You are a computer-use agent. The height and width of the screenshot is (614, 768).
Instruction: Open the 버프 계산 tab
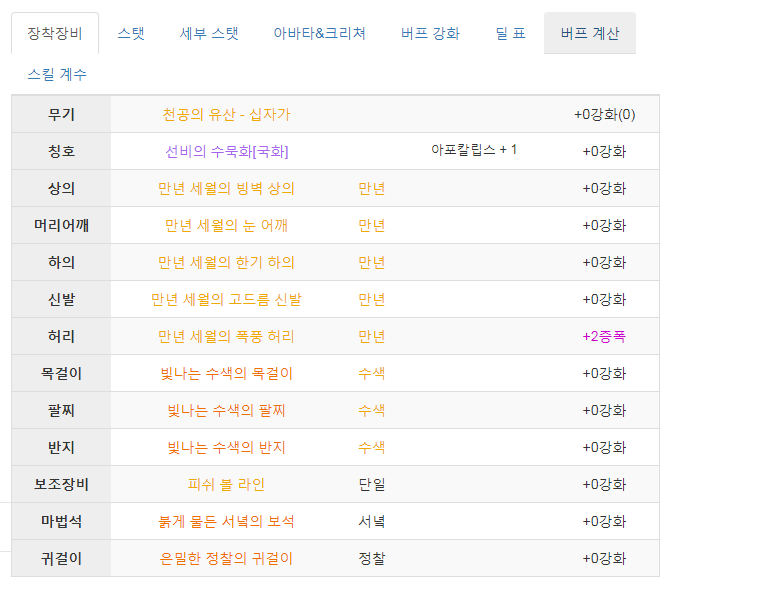point(590,33)
